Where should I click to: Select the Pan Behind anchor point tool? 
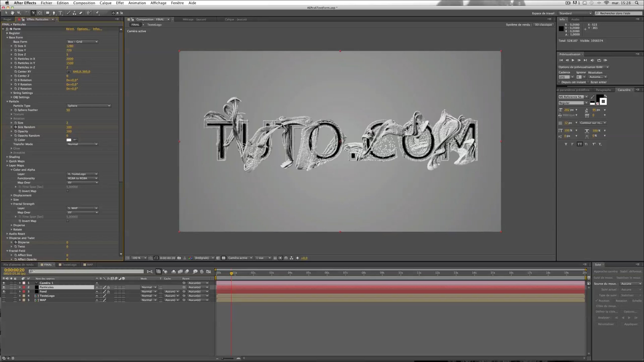pos(40,13)
